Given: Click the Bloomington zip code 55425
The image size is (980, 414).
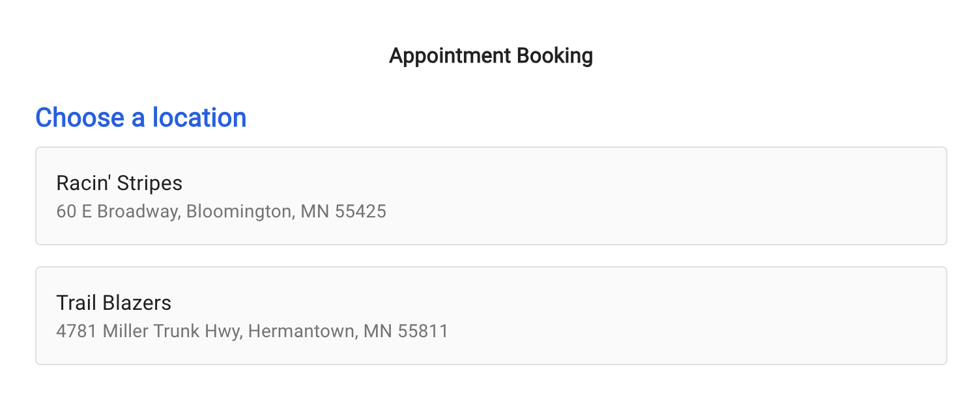Looking at the screenshot, I should [360, 212].
